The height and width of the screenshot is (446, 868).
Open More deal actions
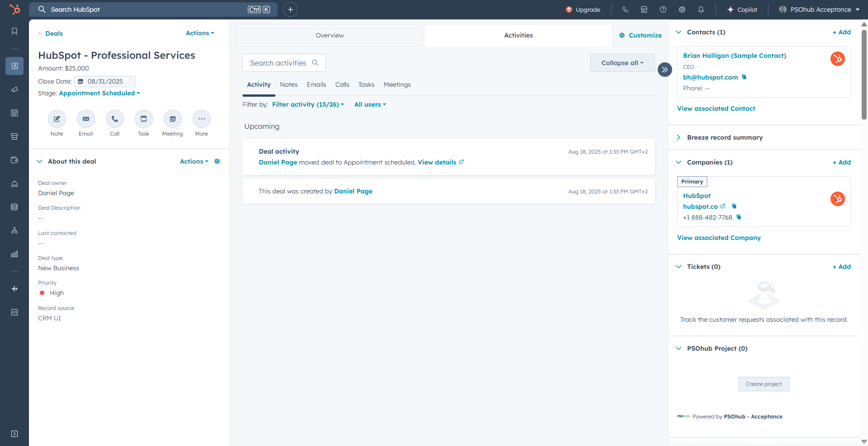202,119
